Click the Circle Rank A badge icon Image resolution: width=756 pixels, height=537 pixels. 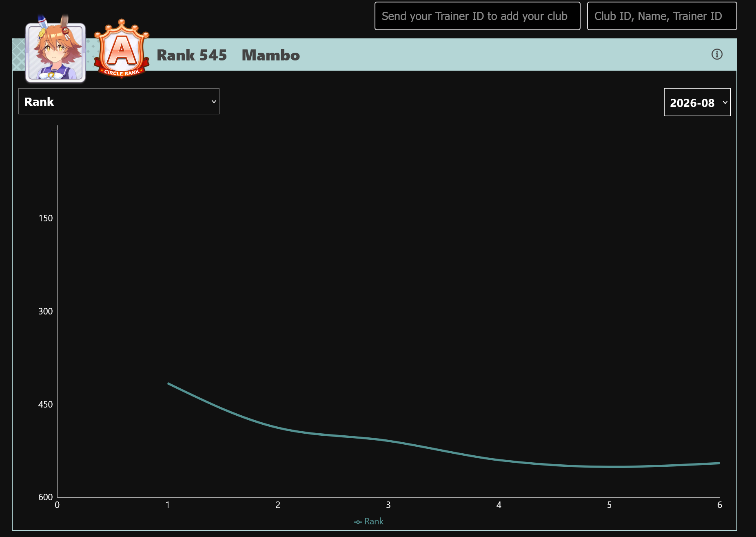point(122,49)
